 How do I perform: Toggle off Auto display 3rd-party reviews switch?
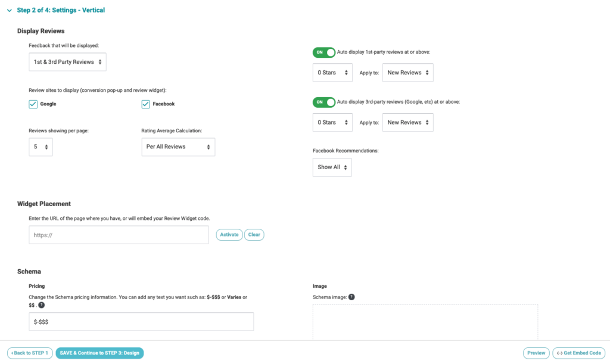click(323, 102)
